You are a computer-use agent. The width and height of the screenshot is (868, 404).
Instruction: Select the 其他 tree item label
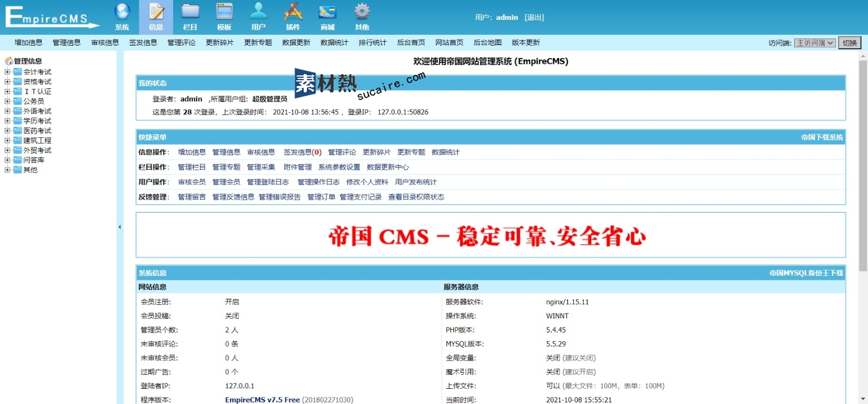[x=30, y=170]
